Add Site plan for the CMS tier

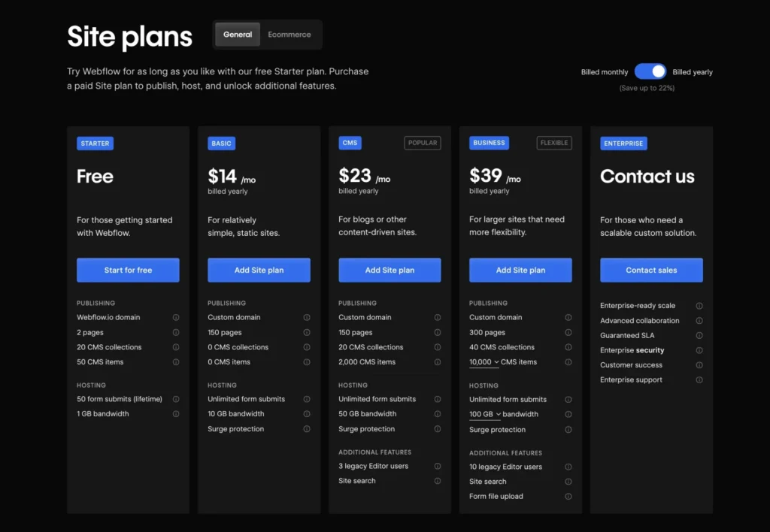(x=390, y=270)
